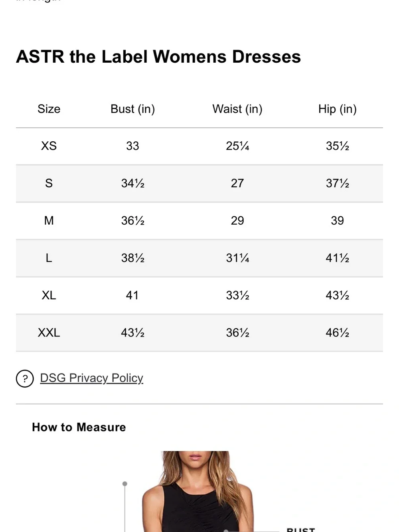Click the question mark help icon

click(25, 378)
